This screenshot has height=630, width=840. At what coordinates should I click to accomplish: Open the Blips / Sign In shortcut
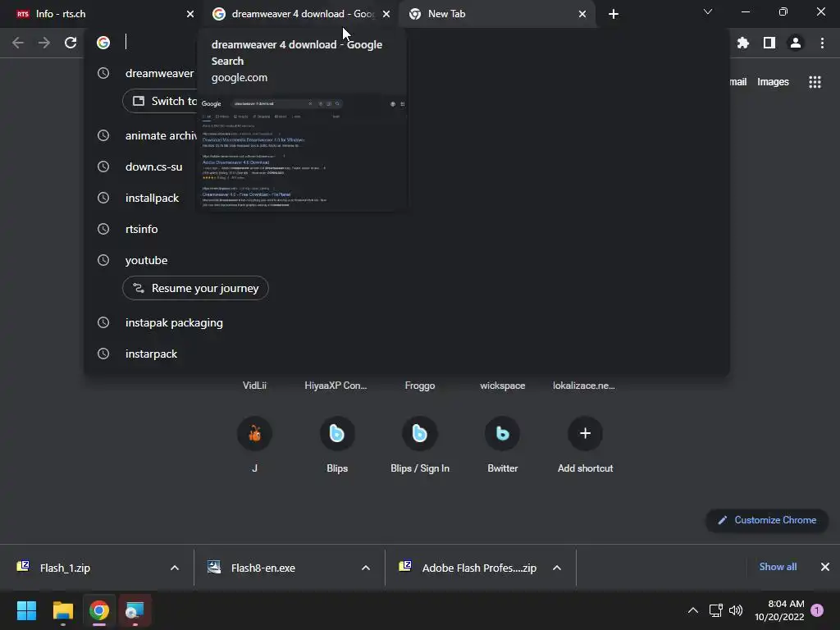click(419, 445)
